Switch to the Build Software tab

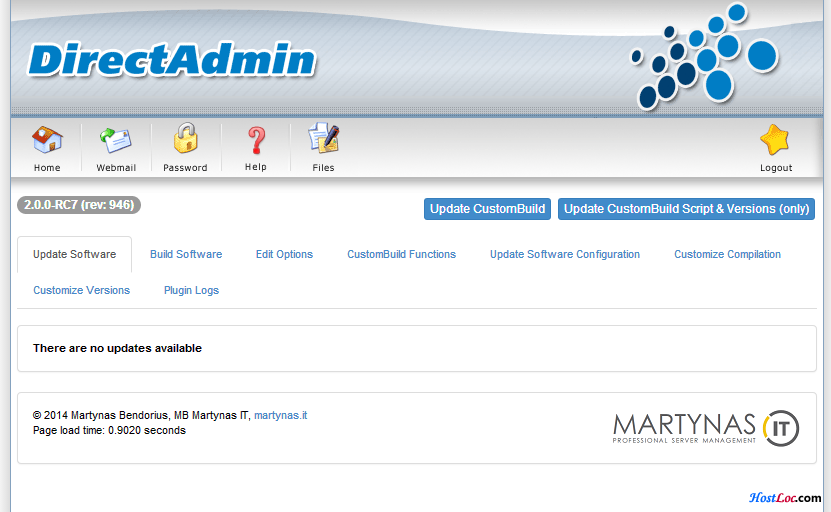[x=186, y=254]
